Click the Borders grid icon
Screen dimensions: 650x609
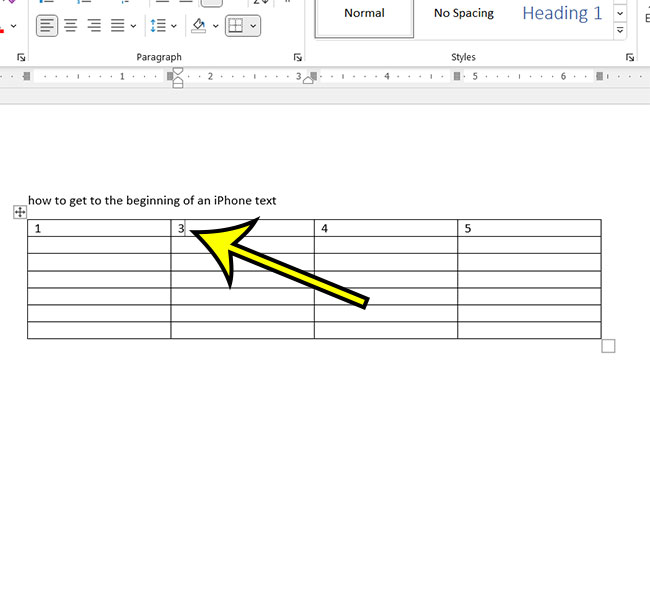tap(235, 26)
